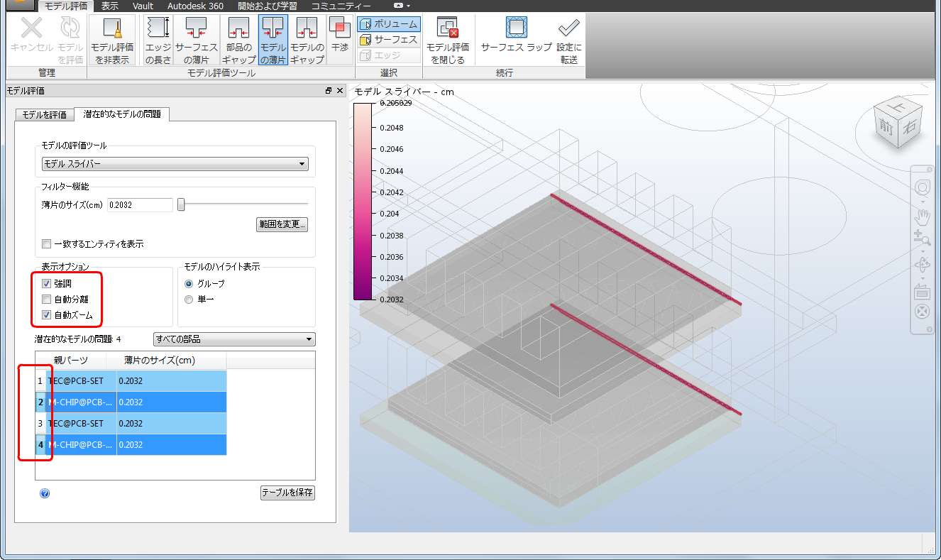The height and width of the screenshot is (560, 941).
Task: Select row 4 M-CHIP@PCB in the table
Action: (131, 445)
